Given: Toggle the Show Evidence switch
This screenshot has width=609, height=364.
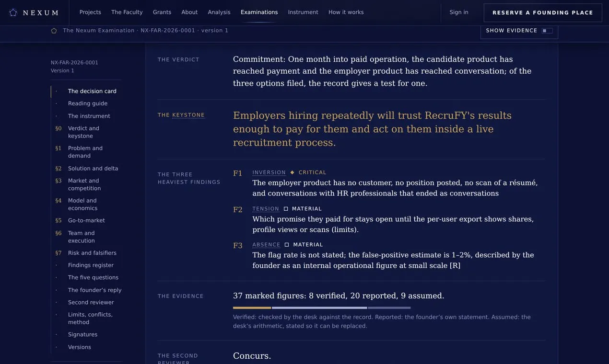Looking at the screenshot, I should 547,31.
